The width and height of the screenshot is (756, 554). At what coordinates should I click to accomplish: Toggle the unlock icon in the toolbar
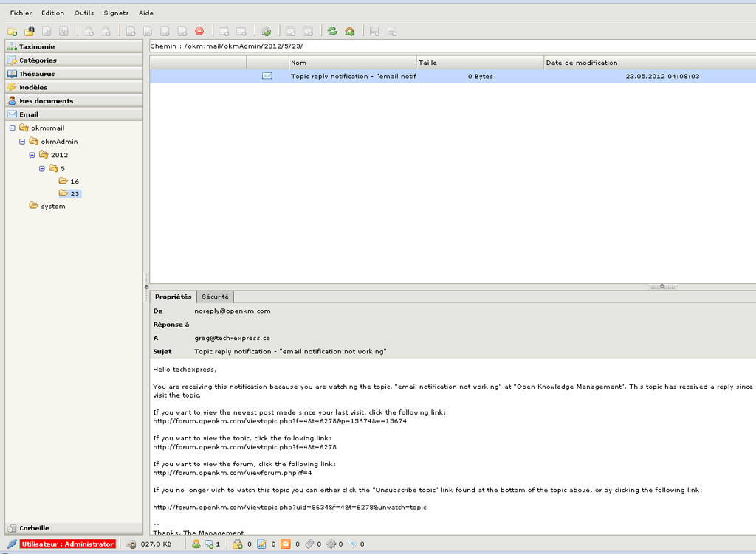click(106, 31)
